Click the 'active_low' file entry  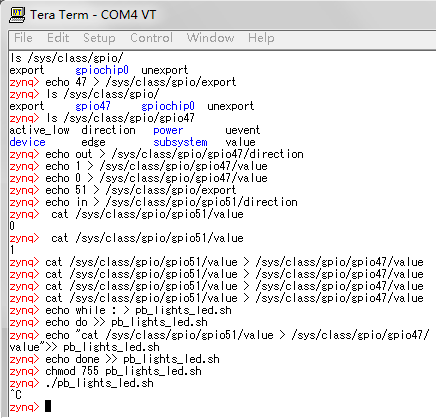39,130
